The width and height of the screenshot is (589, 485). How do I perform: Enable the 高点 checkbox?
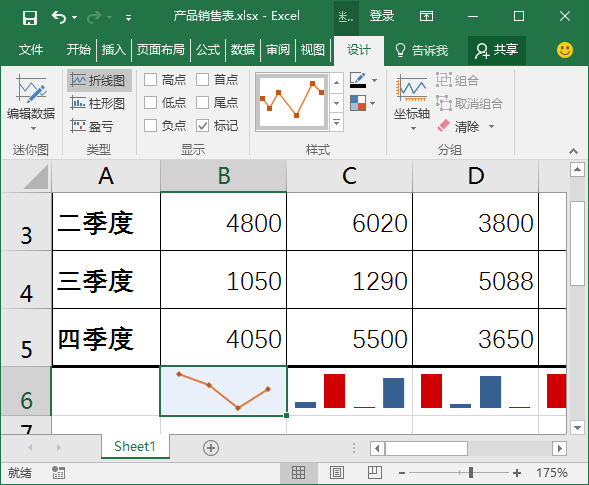pos(150,80)
